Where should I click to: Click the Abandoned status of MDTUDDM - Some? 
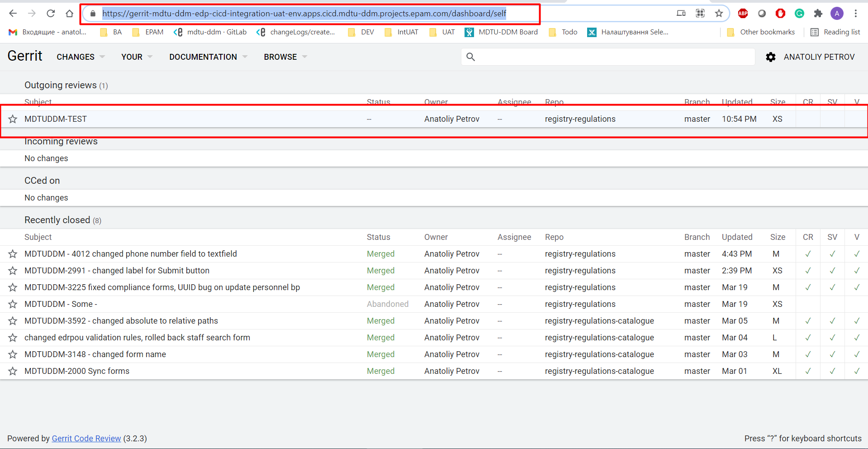click(388, 304)
